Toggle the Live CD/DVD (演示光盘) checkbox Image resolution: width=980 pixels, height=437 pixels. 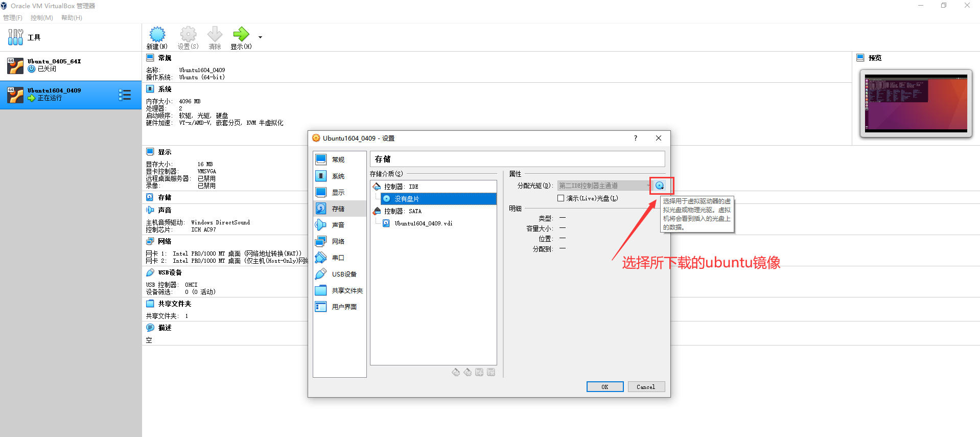pyautogui.click(x=561, y=198)
